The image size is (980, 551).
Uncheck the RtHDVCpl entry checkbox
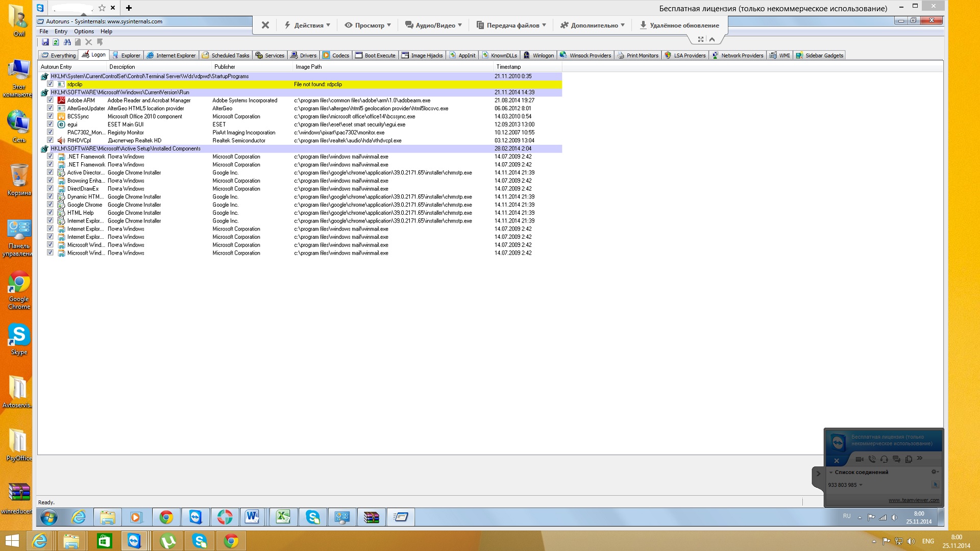[50, 140]
